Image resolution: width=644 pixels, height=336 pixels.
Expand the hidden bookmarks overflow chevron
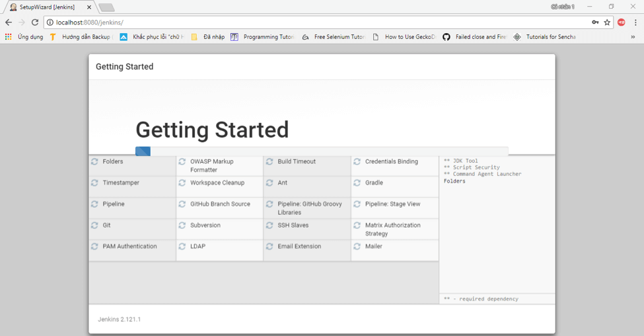click(x=633, y=37)
